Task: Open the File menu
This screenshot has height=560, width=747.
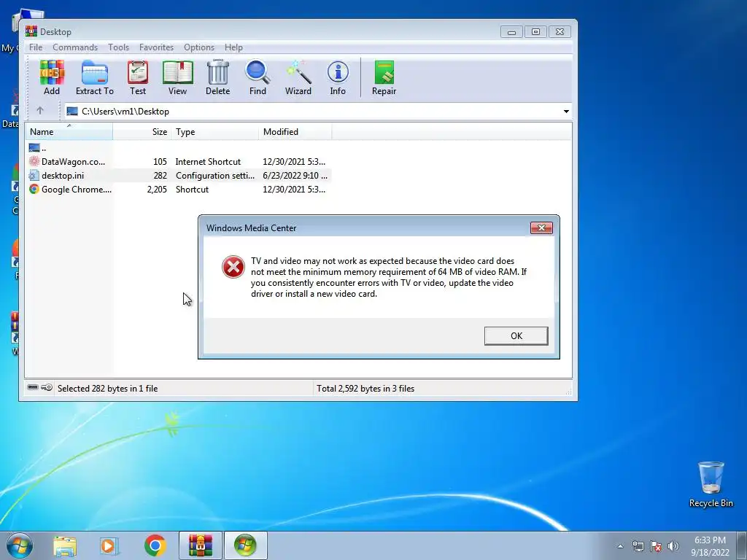Action: [36, 47]
